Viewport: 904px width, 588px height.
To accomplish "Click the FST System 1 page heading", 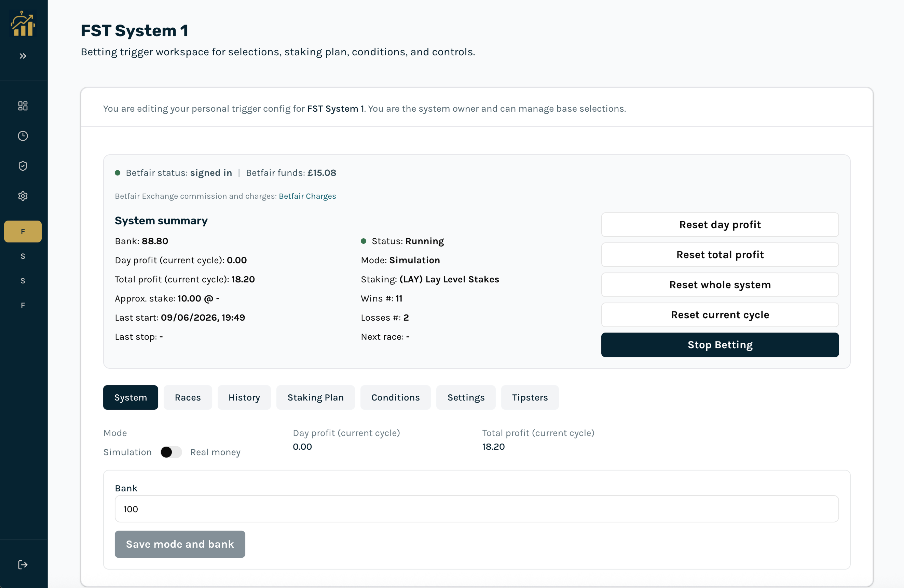I will [x=135, y=30].
